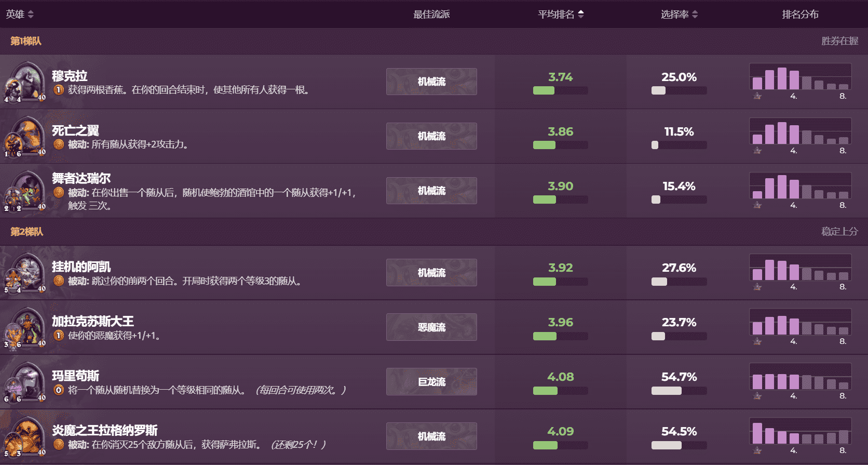Viewport: 868px width, 465px height.
Task: Open 巨龙流 build for 玛里苟斯
Action: (x=431, y=381)
